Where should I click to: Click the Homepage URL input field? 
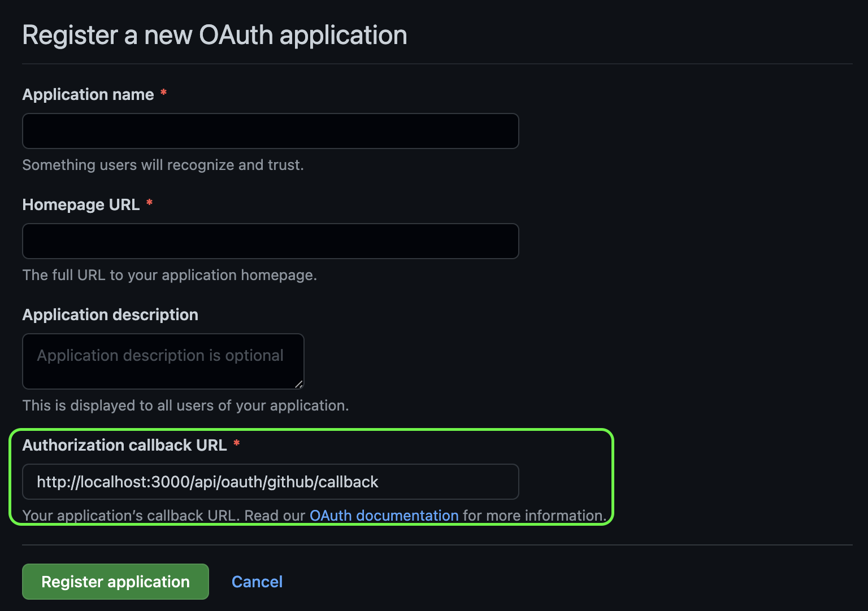point(270,241)
